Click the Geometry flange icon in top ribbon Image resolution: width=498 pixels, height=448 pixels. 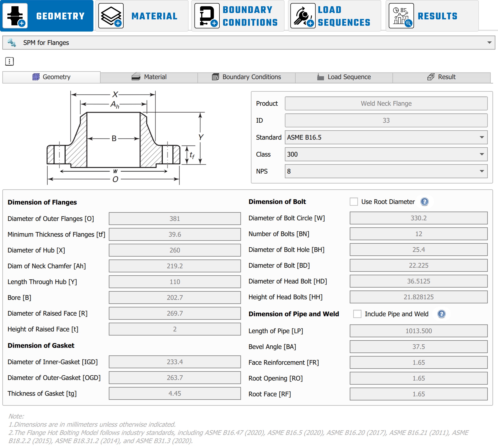tap(15, 16)
